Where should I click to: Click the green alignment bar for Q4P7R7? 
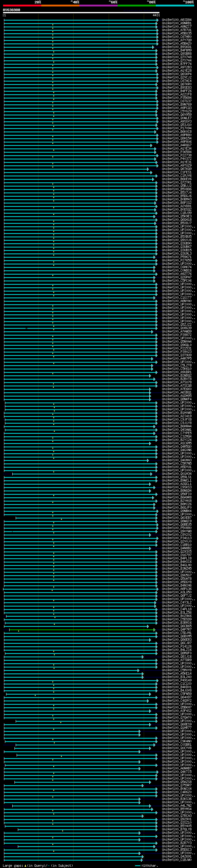[x=82, y=629]
